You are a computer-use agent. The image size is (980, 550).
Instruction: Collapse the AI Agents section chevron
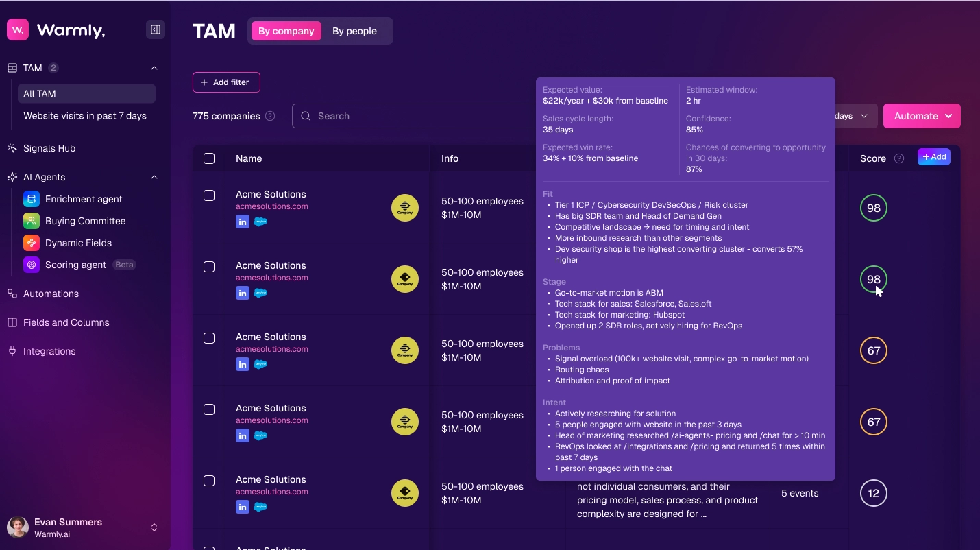[154, 177]
